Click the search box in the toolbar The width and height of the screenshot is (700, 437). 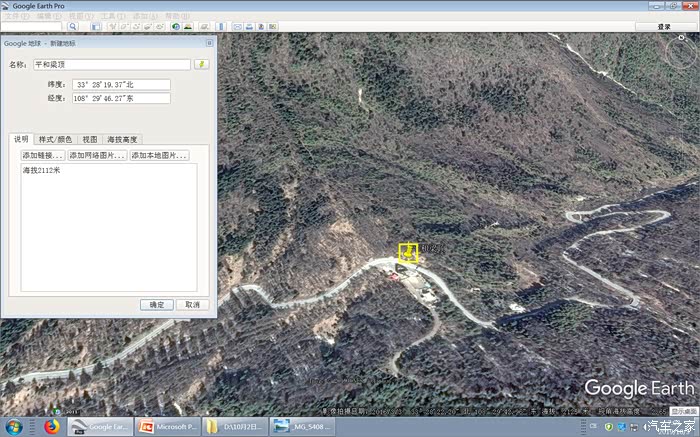pos(31,26)
